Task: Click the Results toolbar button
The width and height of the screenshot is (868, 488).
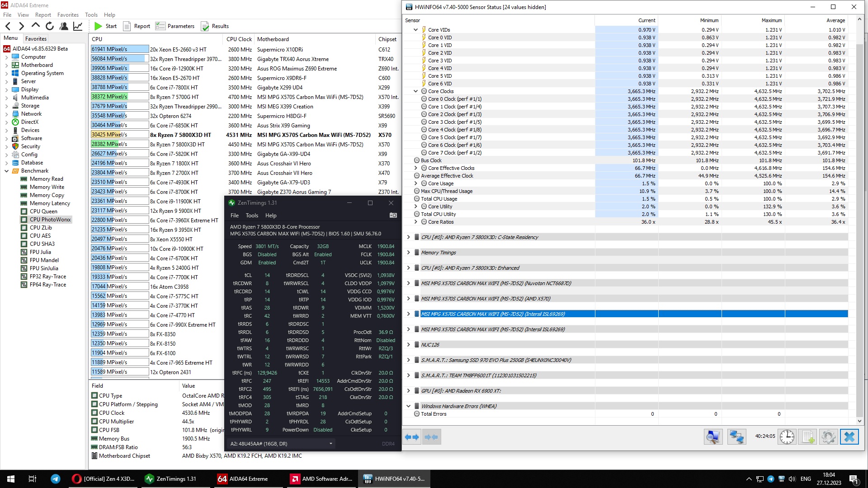Action: click(215, 26)
